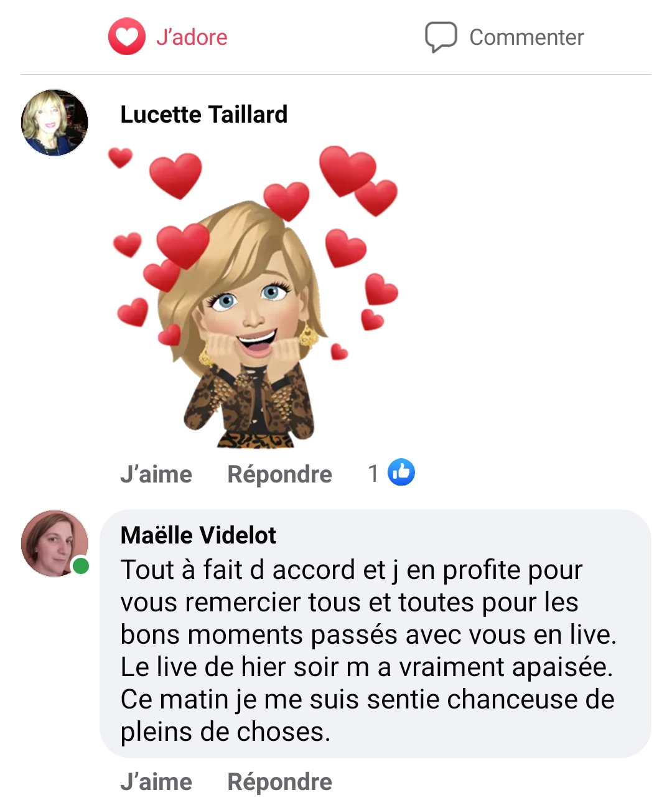Click the blue thumbs-up reaction icon
The height and width of the screenshot is (800, 672).
(x=401, y=473)
